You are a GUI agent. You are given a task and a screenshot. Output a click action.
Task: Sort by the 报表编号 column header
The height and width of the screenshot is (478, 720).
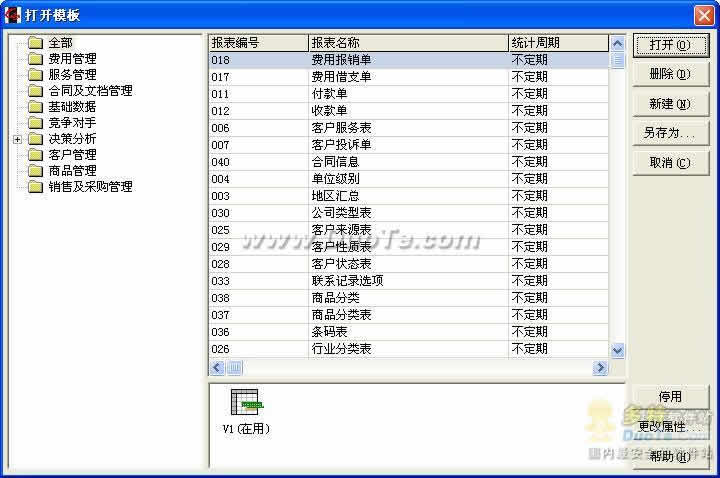[258, 43]
